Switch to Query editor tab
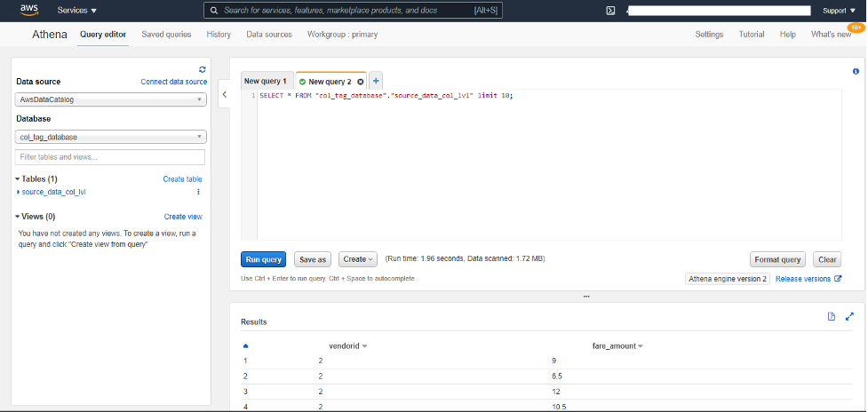The height and width of the screenshot is (412, 868). tap(103, 35)
